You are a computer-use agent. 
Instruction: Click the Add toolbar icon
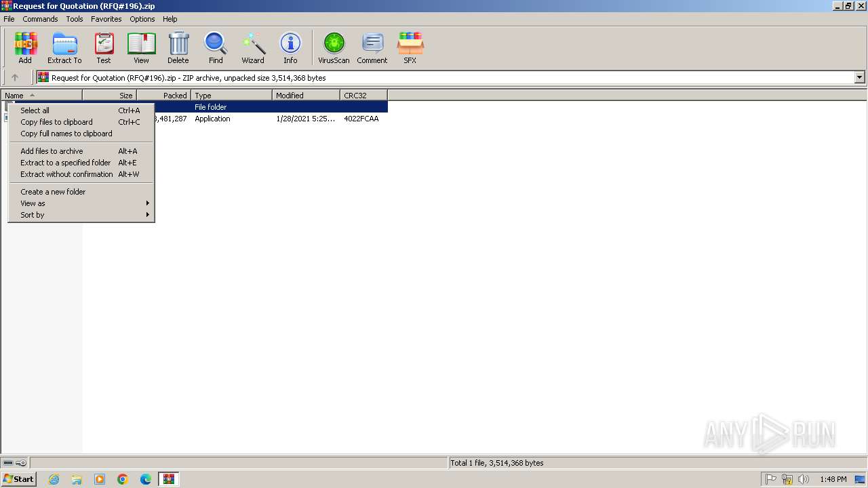[x=25, y=47]
